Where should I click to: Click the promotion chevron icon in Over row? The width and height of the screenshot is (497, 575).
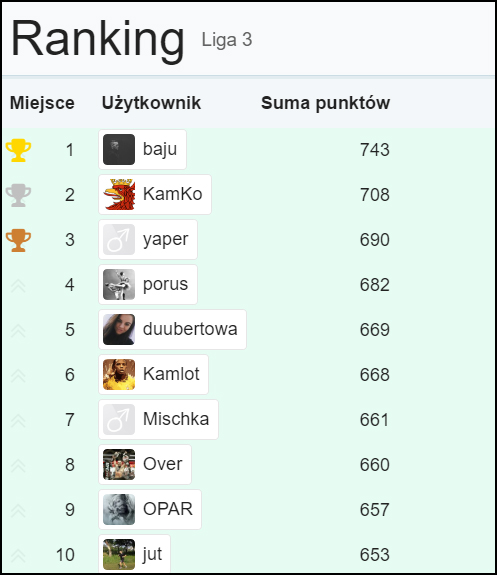(x=18, y=466)
